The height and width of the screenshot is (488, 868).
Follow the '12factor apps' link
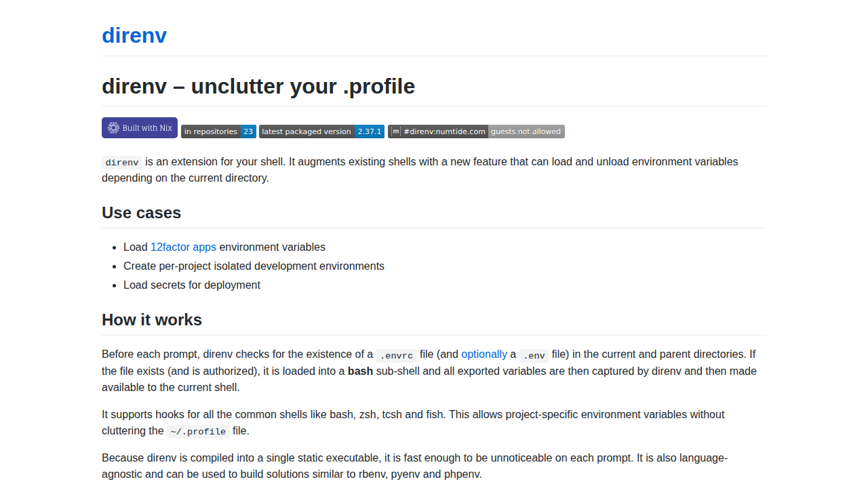tap(183, 247)
